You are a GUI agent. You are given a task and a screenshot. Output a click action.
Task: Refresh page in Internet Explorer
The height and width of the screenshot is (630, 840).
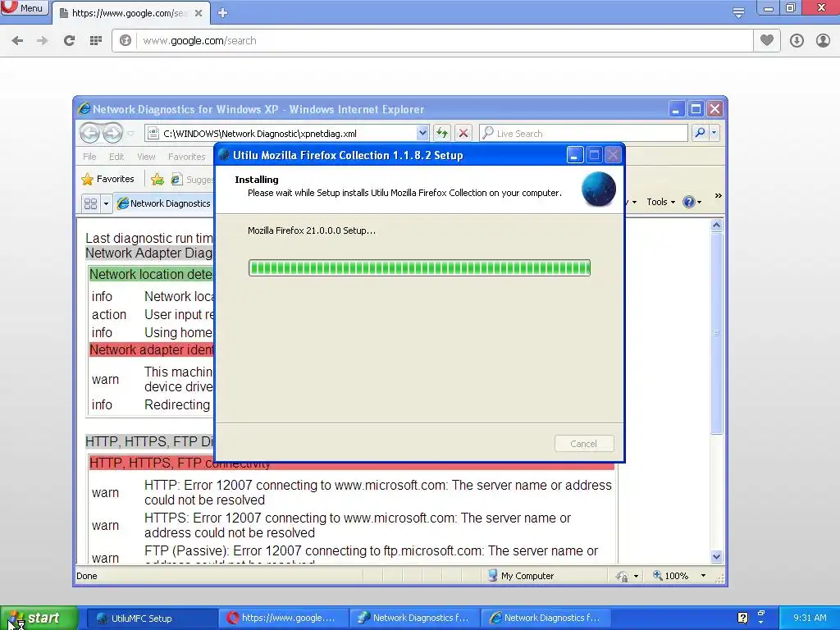[442, 133]
